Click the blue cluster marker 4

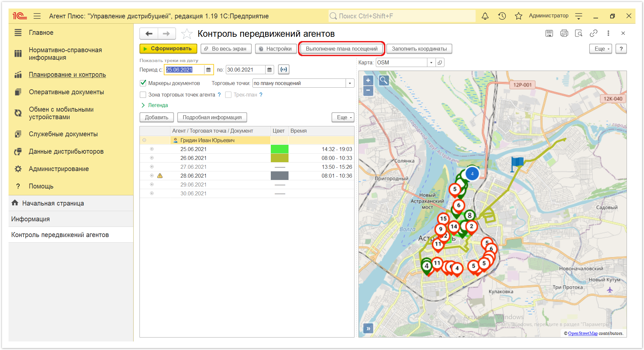tap(472, 174)
